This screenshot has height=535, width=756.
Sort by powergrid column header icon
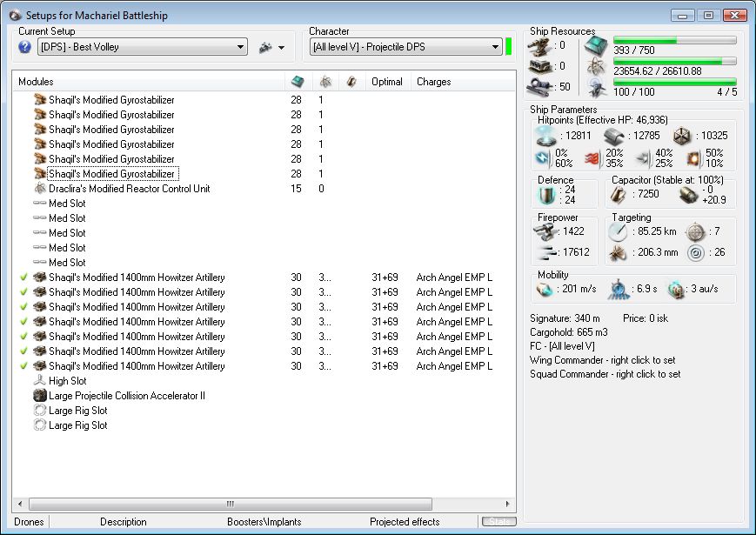tap(325, 82)
